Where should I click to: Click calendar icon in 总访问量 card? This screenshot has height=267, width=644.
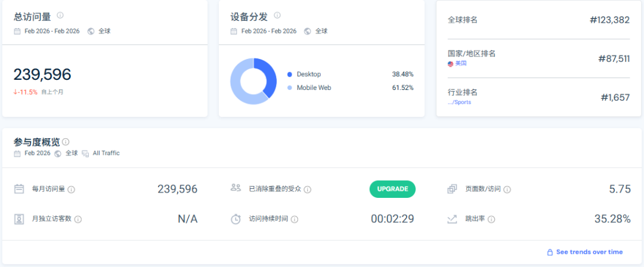pyautogui.click(x=17, y=31)
